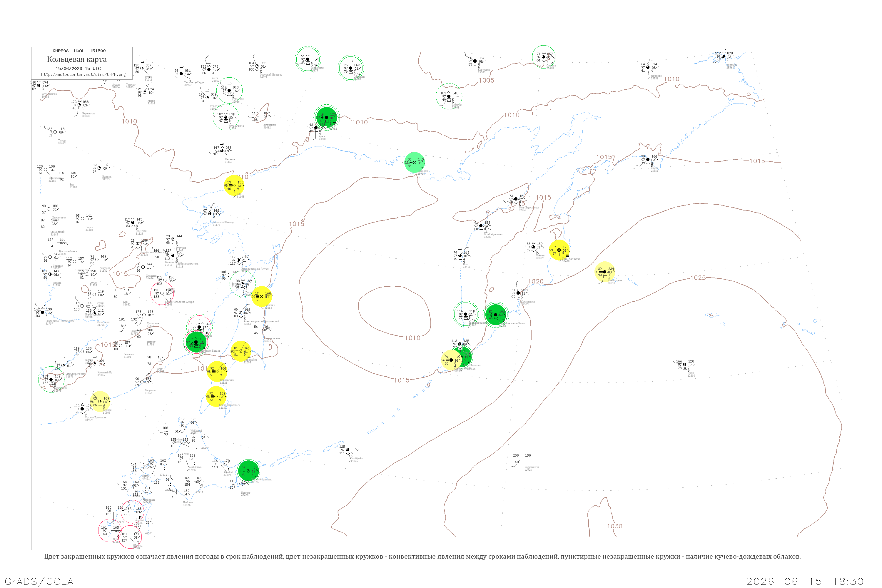Click the light green Магадан station circle

(x=414, y=162)
